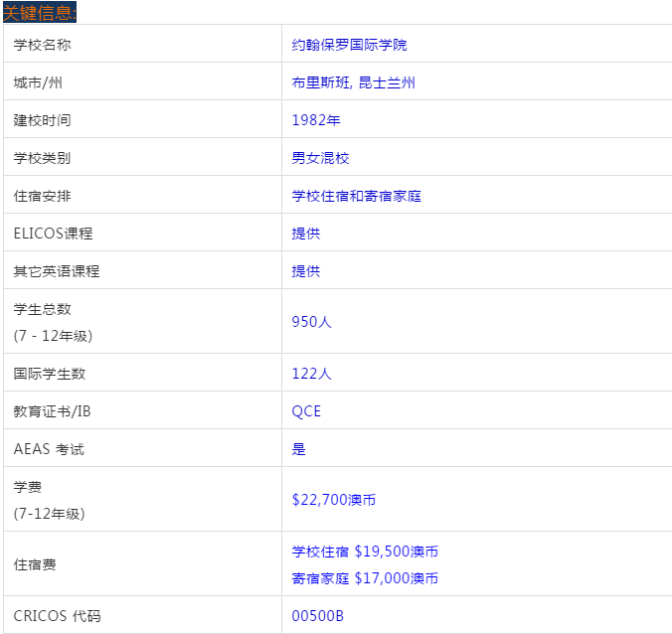Click the tuition fee $22,700澳币

click(333, 500)
